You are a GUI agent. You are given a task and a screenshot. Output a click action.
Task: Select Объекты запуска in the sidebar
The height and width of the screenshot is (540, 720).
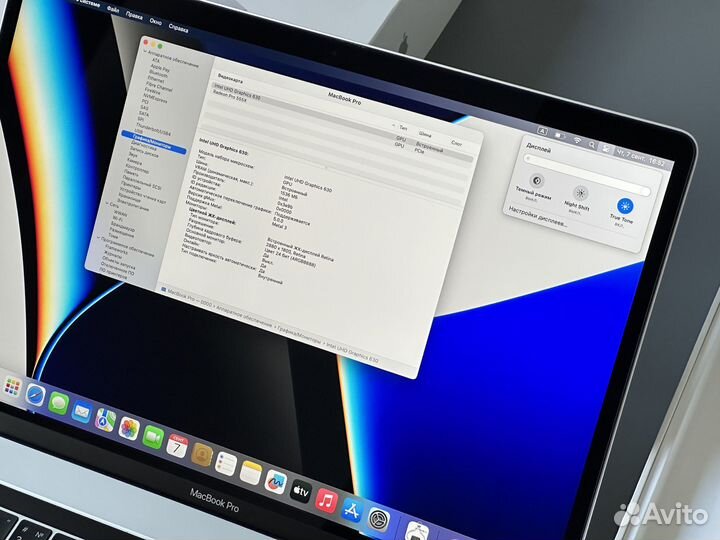[x=118, y=263]
